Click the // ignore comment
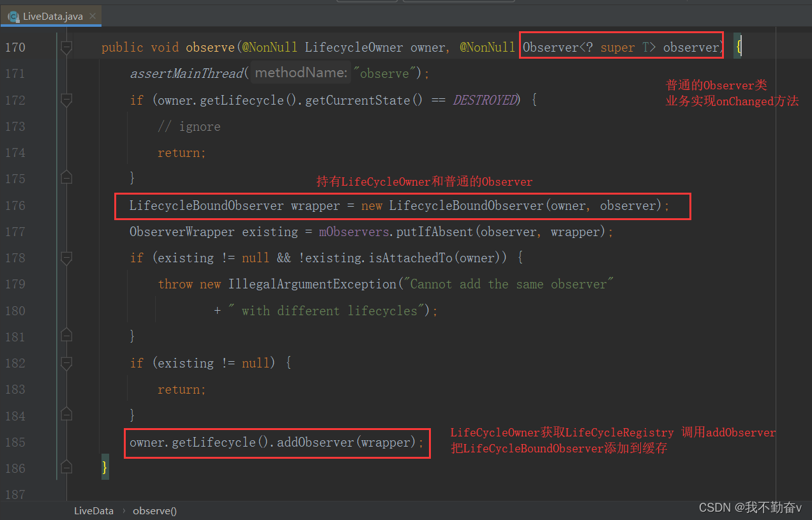The image size is (812, 520). click(189, 126)
